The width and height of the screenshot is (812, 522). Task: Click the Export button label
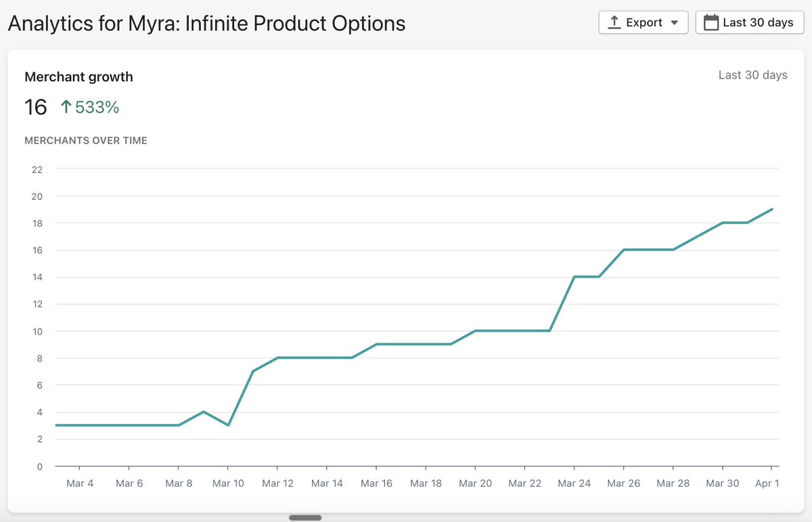pos(644,22)
